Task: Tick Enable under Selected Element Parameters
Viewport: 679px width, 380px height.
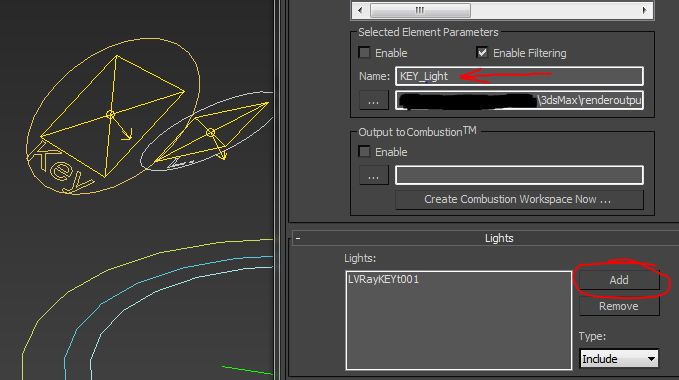Action: pos(365,52)
